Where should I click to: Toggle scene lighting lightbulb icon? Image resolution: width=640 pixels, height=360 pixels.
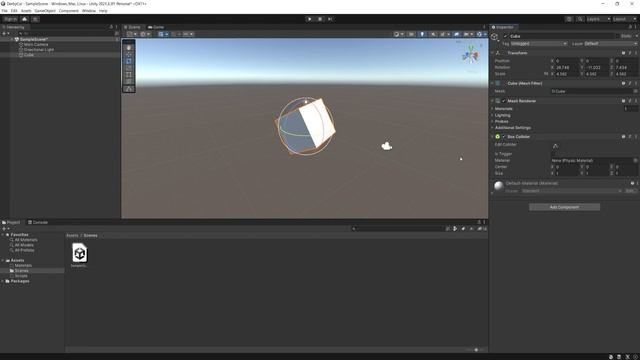tap(422, 34)
